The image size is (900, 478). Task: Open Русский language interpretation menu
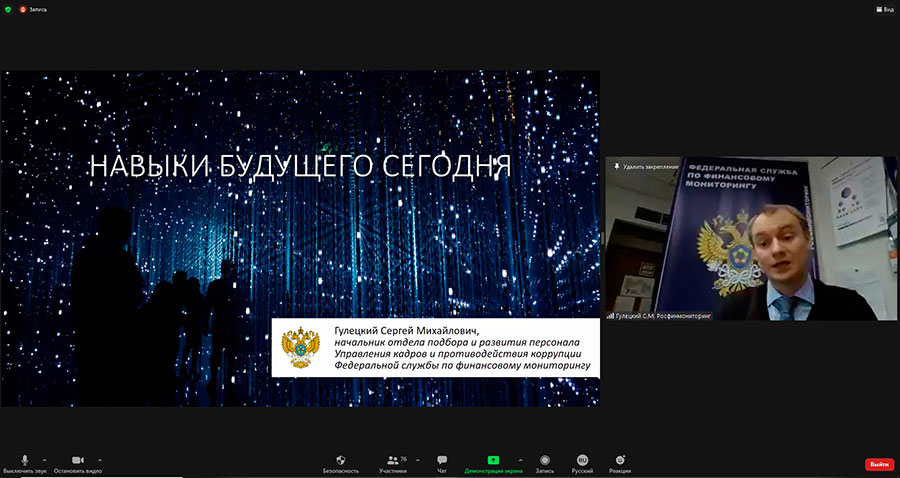coord(582,464)
